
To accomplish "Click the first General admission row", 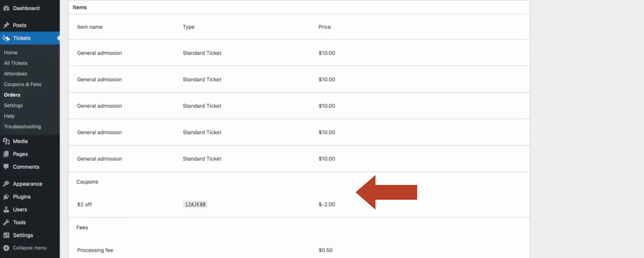I will point(99,53).
